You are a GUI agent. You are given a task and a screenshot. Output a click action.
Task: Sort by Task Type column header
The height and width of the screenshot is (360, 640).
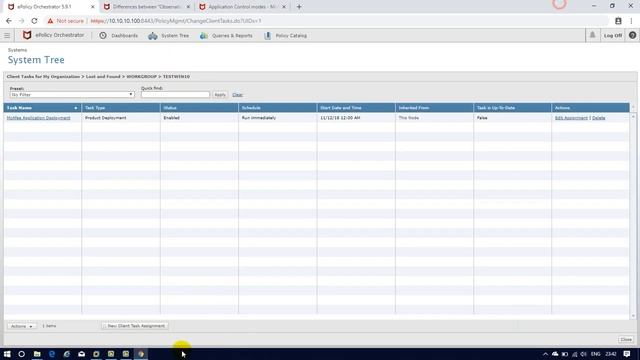click(x=121, y=108)
